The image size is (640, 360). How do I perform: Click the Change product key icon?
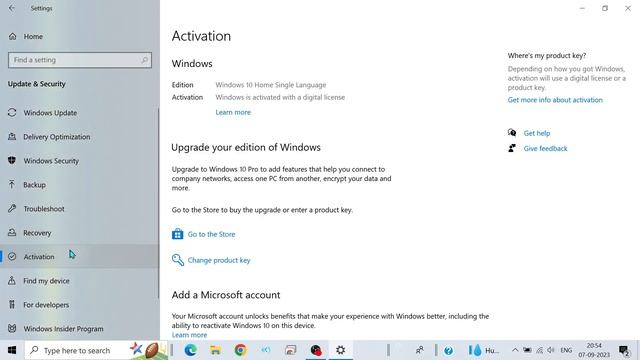tap(178, 260)
